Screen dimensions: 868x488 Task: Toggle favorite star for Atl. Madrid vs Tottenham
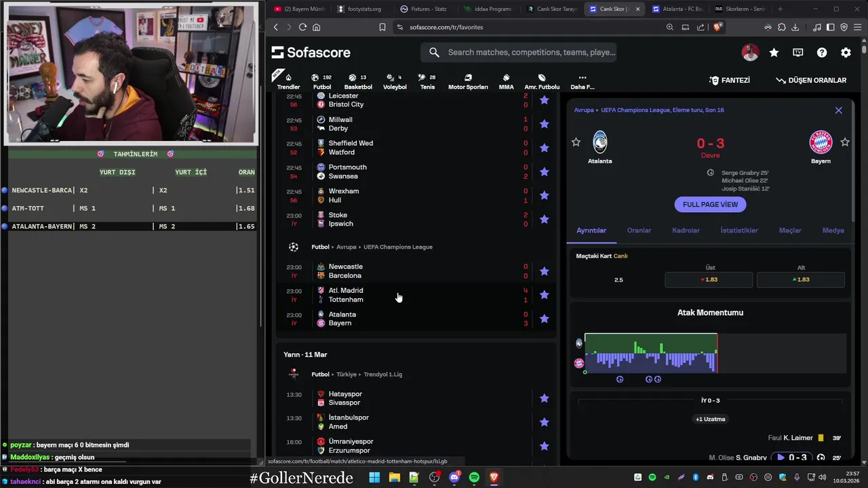pyautogui.click(x=544, y=295)
